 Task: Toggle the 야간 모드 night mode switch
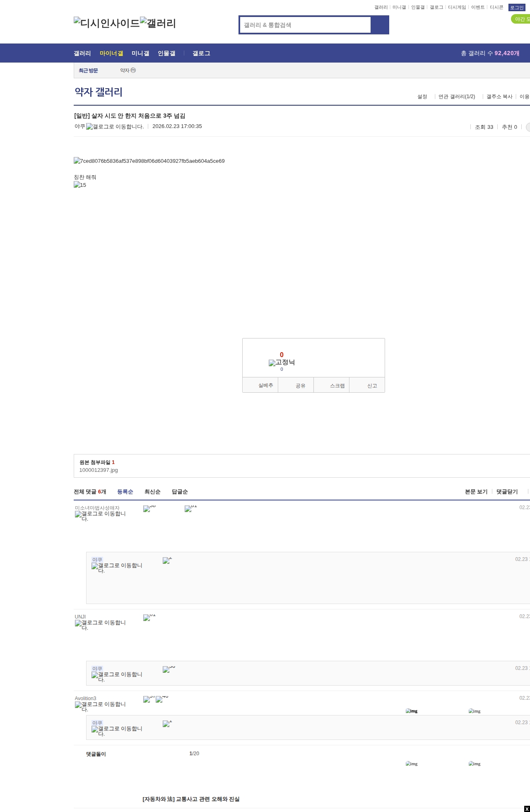click(x=520, y=19)
